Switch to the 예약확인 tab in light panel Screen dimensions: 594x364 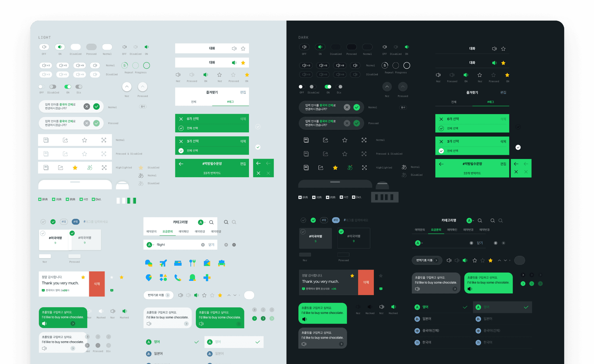[x=183, y=232]
